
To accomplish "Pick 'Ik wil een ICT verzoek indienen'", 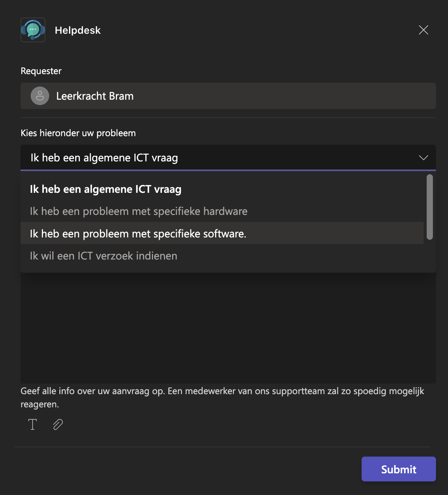I will [103, 256].
